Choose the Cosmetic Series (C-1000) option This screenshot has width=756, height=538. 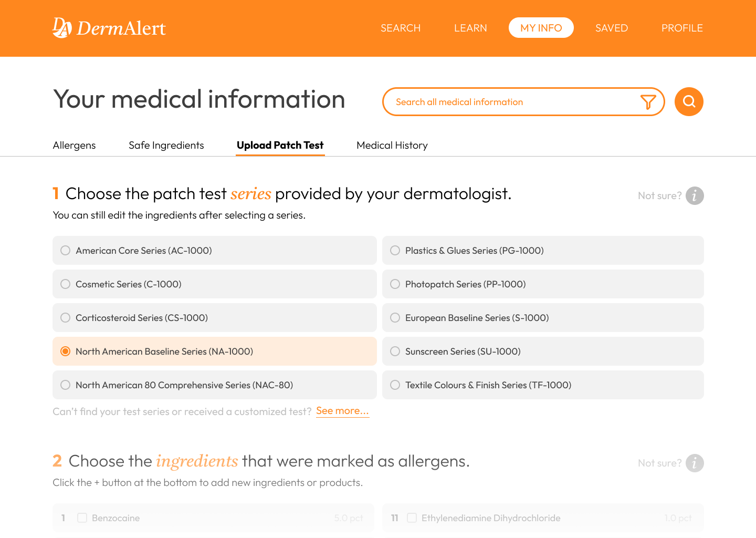[x=66, y=284]
